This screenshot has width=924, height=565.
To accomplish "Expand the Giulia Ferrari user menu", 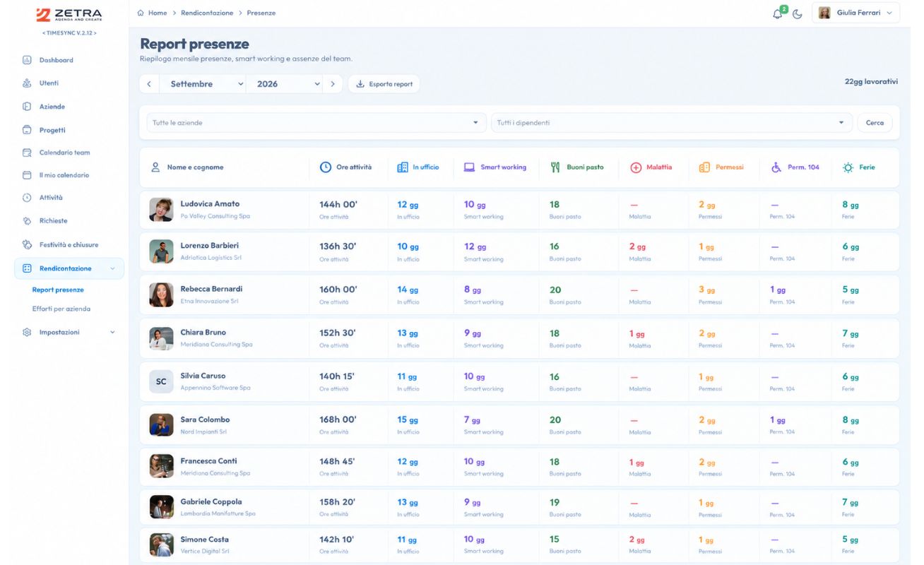I will tap(855, 13).
